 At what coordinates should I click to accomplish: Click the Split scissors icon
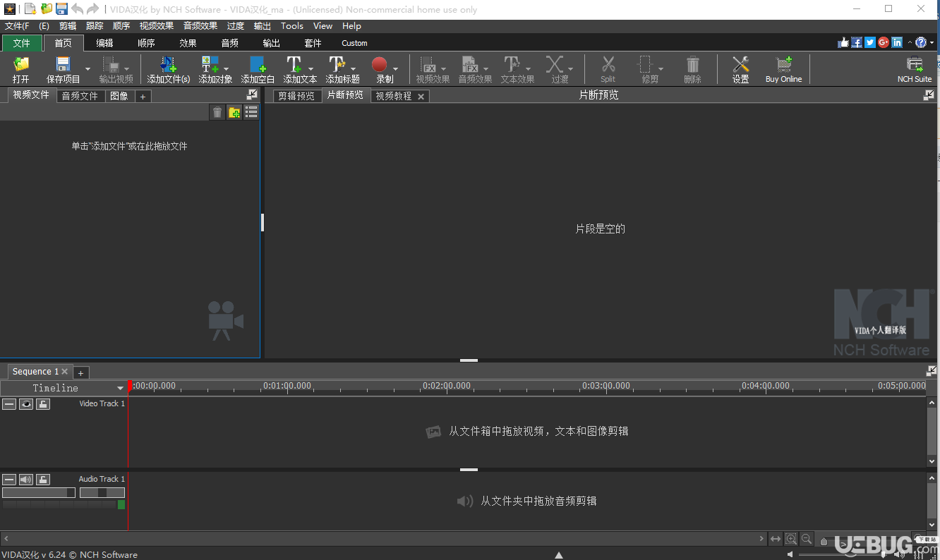(608, 65)
